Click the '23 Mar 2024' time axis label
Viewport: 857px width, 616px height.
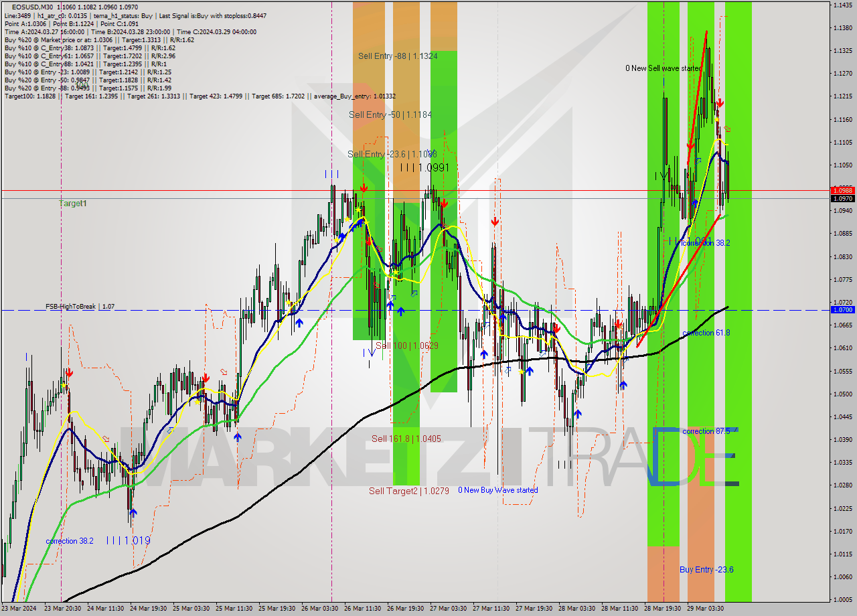(x=19, y=609)
